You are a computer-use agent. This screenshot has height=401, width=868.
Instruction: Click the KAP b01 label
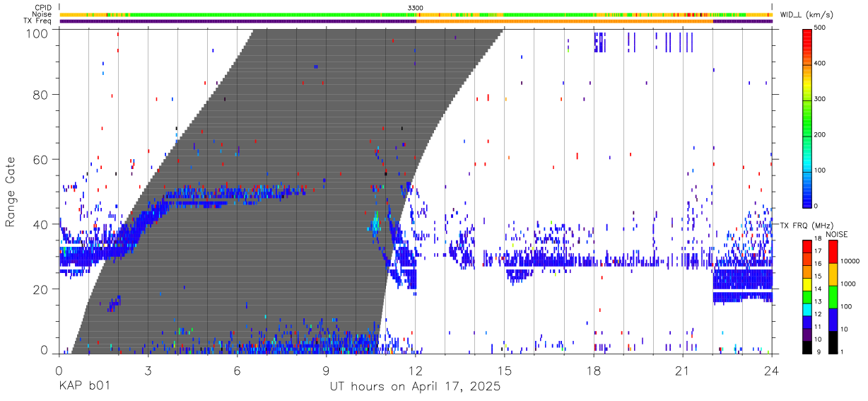[x=83, y=386]
